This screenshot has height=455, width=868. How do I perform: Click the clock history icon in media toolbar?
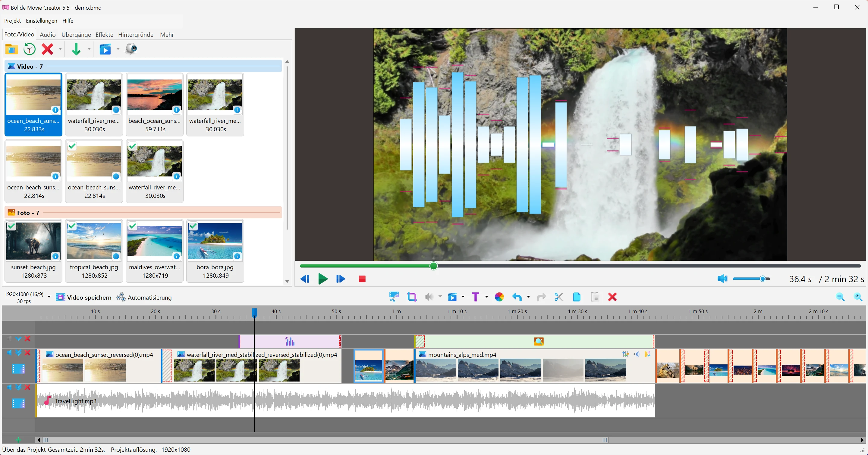click(x=30, y=49)
